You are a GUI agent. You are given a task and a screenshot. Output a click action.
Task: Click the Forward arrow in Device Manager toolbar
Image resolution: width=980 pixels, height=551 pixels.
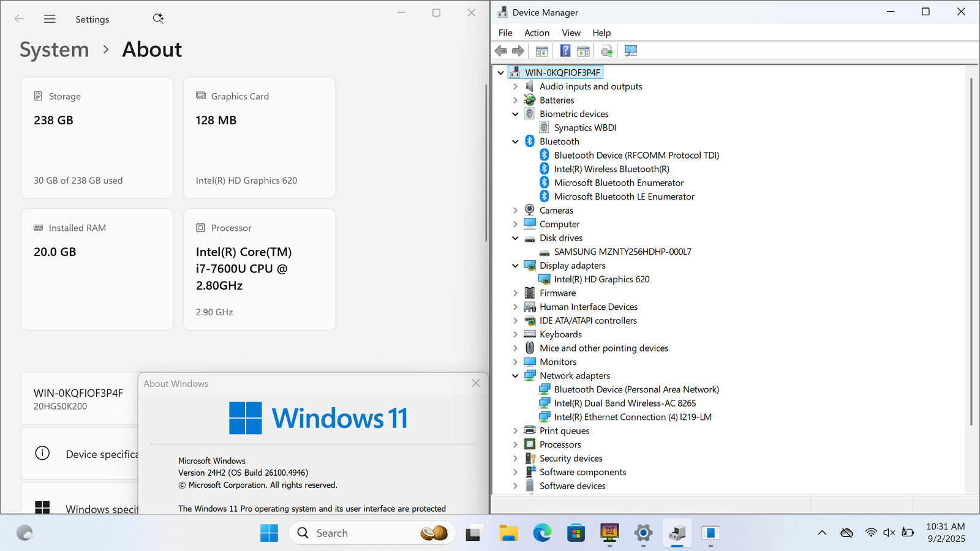518,51
